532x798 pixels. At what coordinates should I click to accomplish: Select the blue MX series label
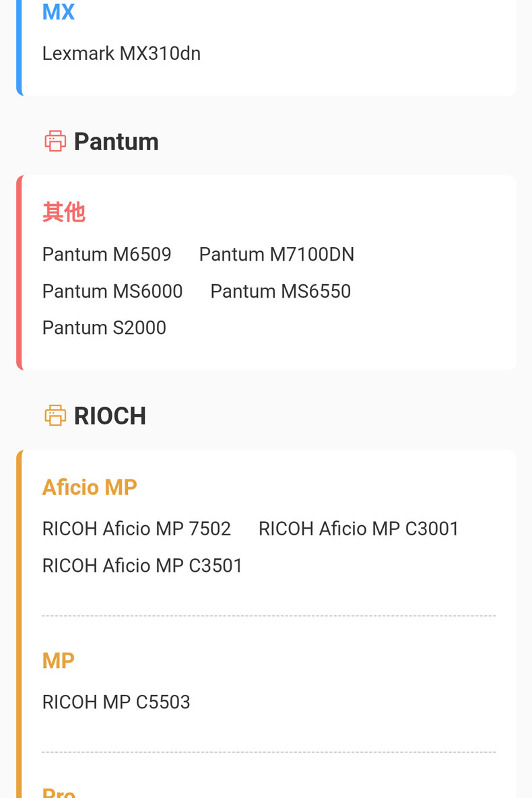tap(58, 12)
